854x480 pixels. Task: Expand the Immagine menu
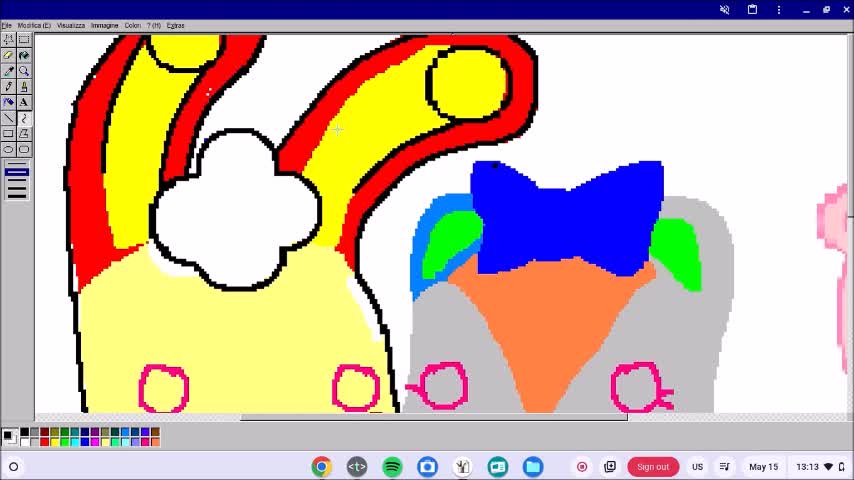(104, 25)
